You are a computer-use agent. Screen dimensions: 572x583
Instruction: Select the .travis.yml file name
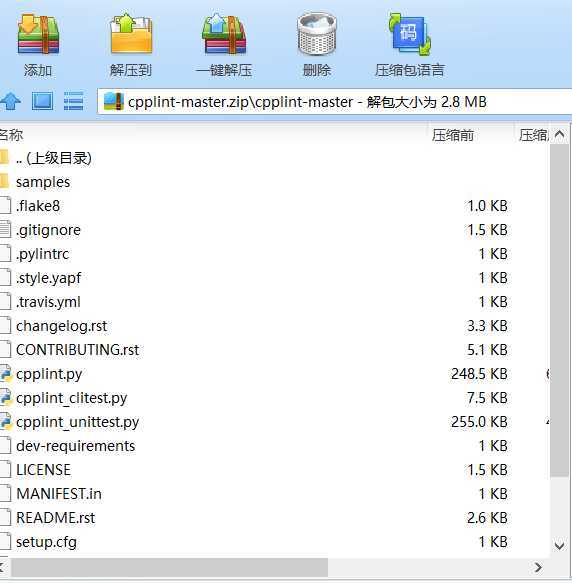point(48,302)
